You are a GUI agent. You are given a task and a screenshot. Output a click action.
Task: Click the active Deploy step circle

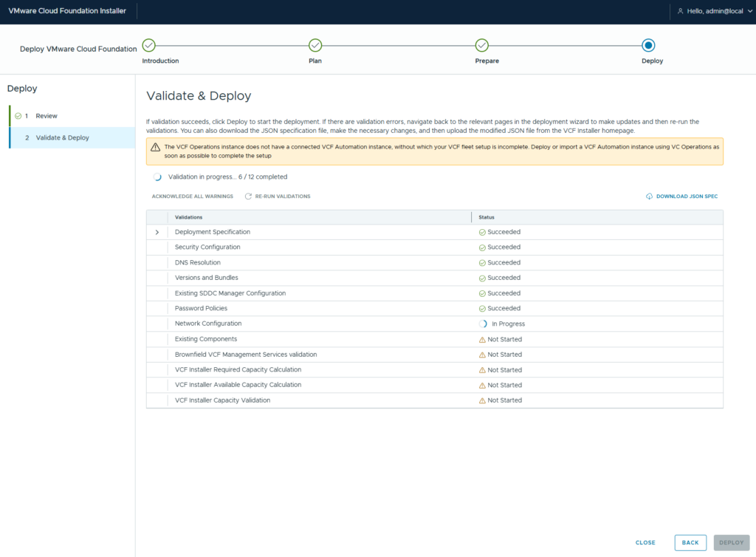[x=648, y=45]
